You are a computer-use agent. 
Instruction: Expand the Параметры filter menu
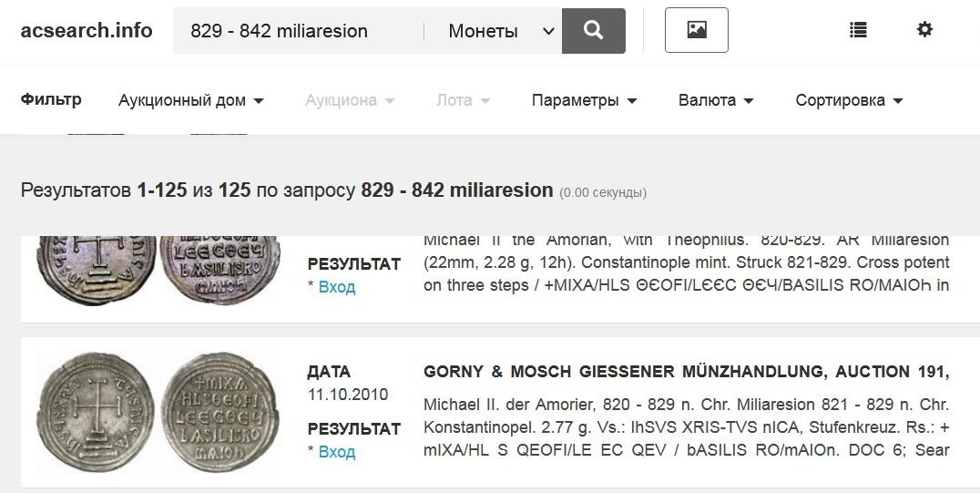[584, 100]
